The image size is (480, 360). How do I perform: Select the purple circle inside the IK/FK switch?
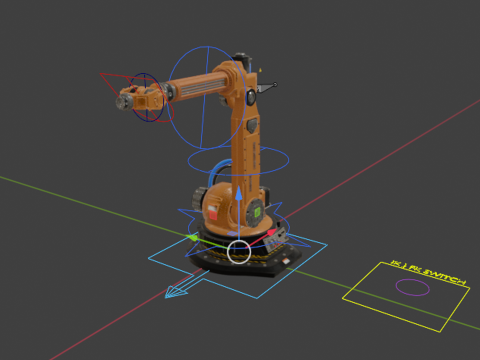tap(413, 287)
